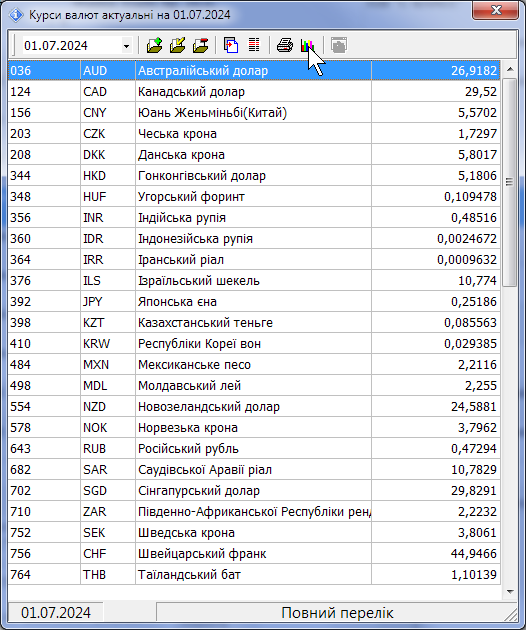Click the 0,0024672 rate cell

click(436, 239)
